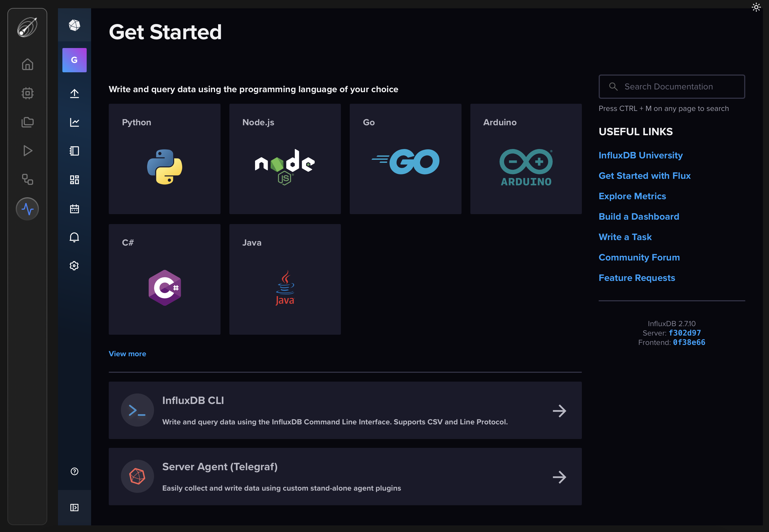Open Data Explorer graph icon

pos(74,122)
